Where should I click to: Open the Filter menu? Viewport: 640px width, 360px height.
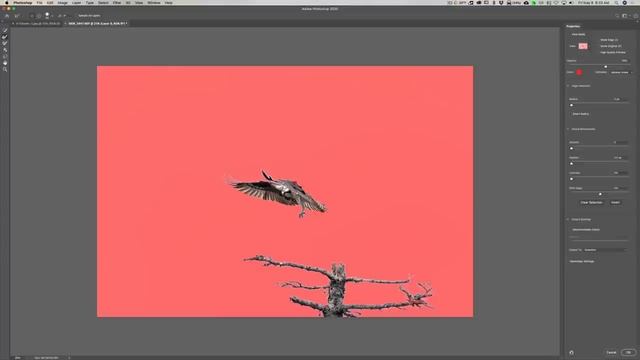click(x=117, y=2)
